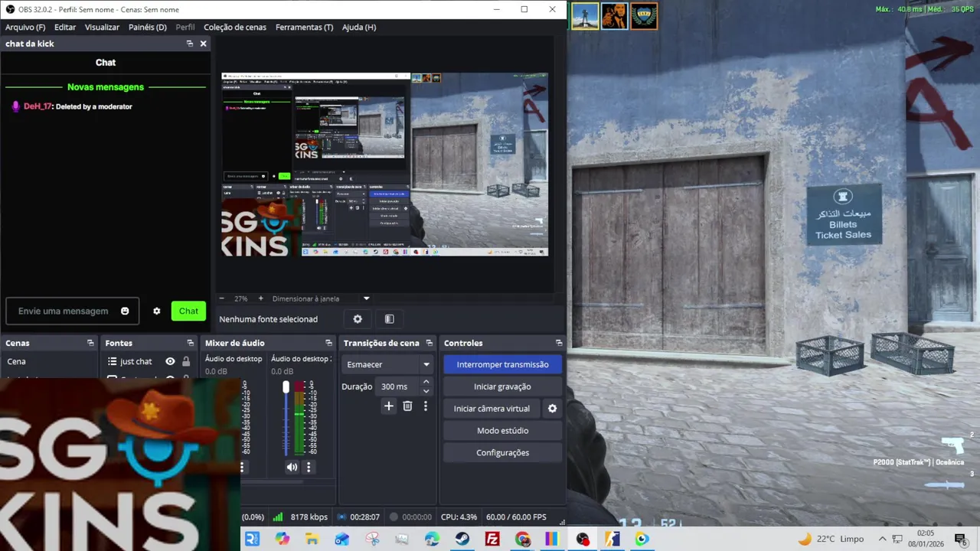Open Copilot from the taskbar

[x=282, y=539]
